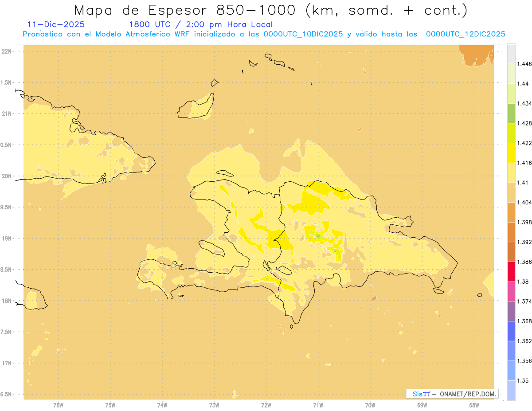Click the longitude label "73W"
Viewport: 532px width, 411px height.
coord(214,405)
